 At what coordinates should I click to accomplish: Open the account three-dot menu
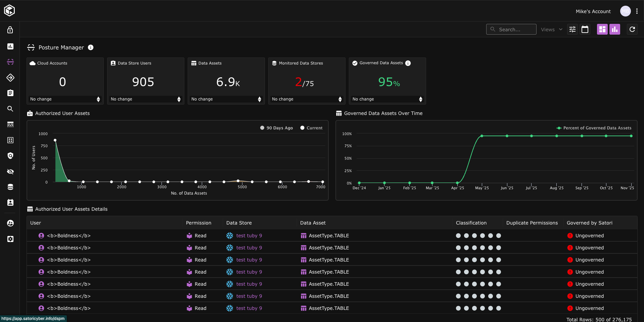(x=637, y=11)
